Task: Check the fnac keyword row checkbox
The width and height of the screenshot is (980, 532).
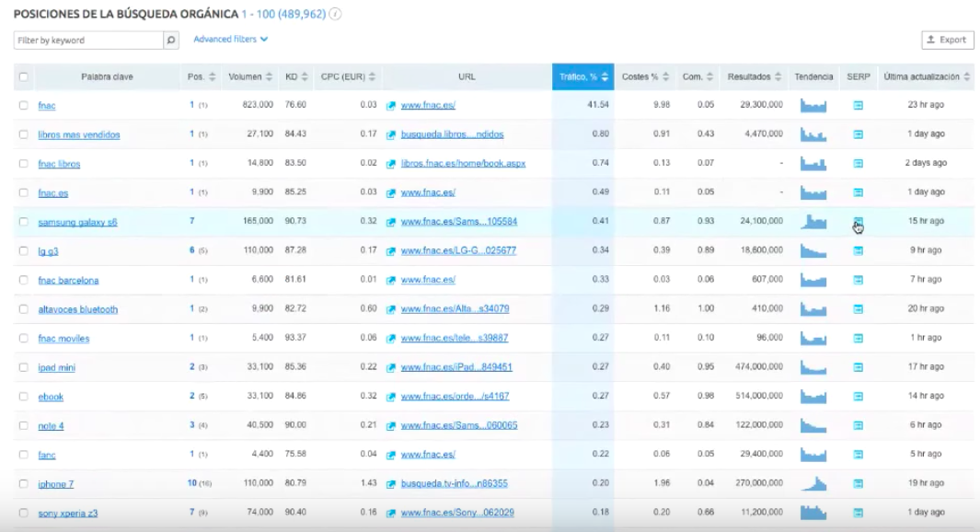Action: 24,106
